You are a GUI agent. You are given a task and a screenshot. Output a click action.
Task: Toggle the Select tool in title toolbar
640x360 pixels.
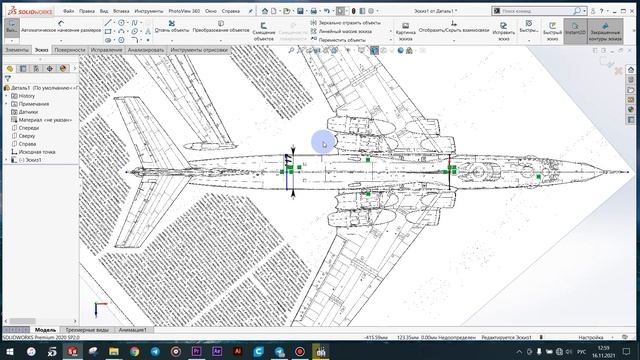click(340, 11)
